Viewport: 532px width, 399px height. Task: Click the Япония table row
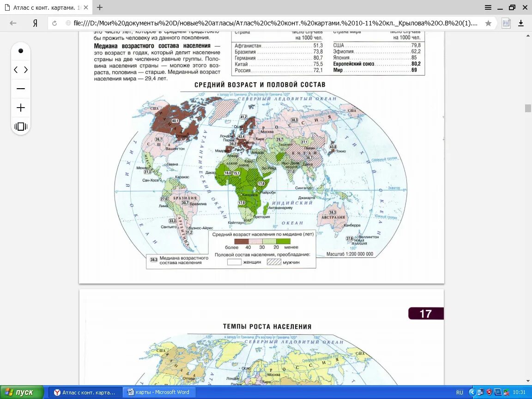(377, 58)
